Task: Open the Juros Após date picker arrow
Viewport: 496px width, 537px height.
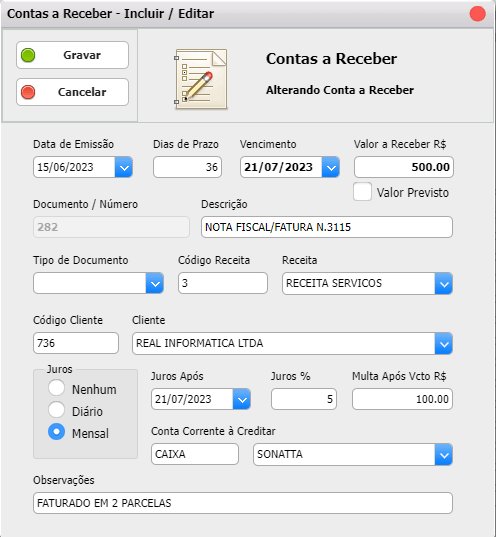Action: coord(241,399)
